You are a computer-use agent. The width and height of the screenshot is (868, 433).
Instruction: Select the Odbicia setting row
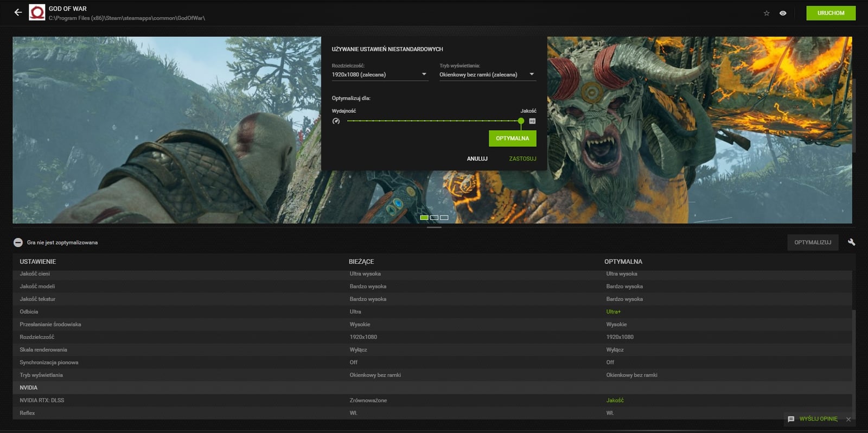click(432, 311)
